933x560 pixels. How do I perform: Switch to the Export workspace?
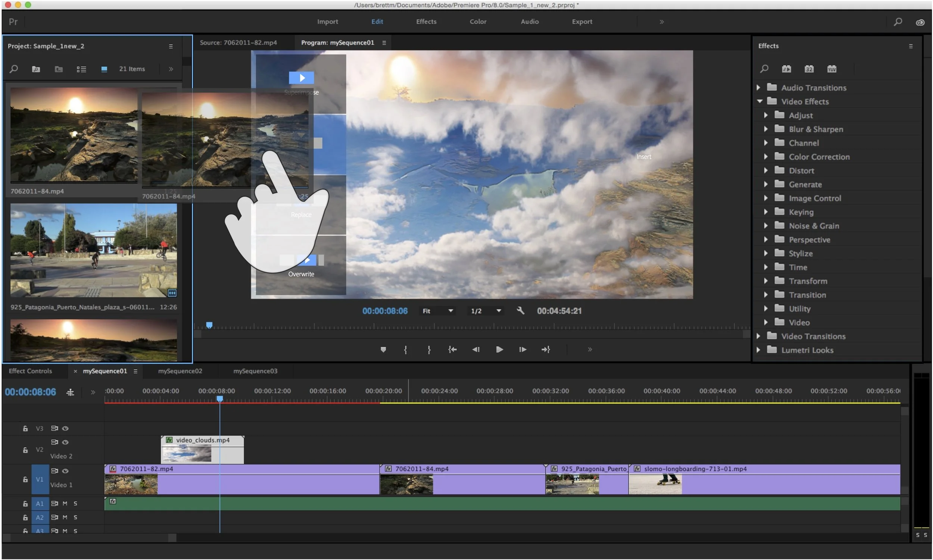[x=581, y=22]
